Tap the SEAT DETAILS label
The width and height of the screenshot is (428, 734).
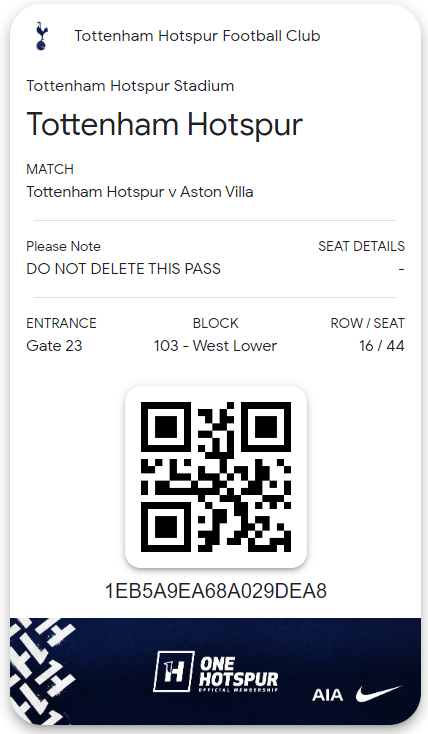[362, 246]
